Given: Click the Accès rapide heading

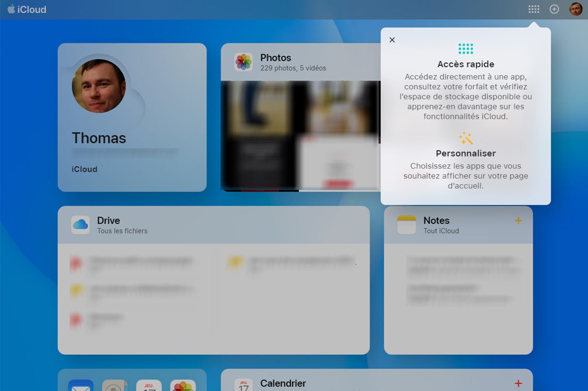Looking at the screenshot, I should [466, 64].
